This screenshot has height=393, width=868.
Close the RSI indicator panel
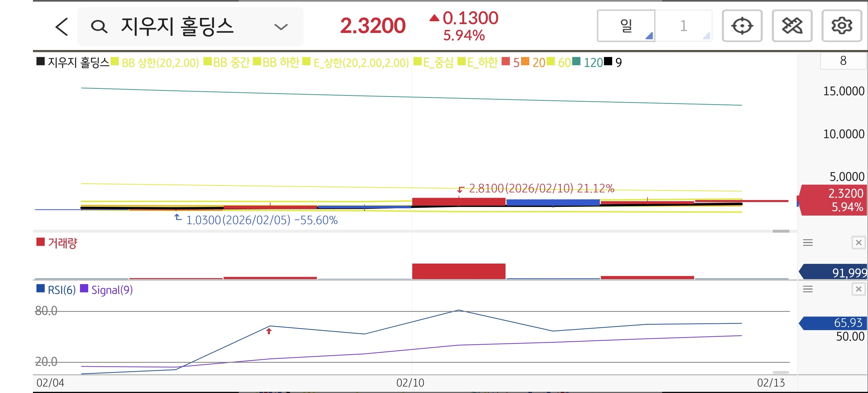[x=858, y=289]
